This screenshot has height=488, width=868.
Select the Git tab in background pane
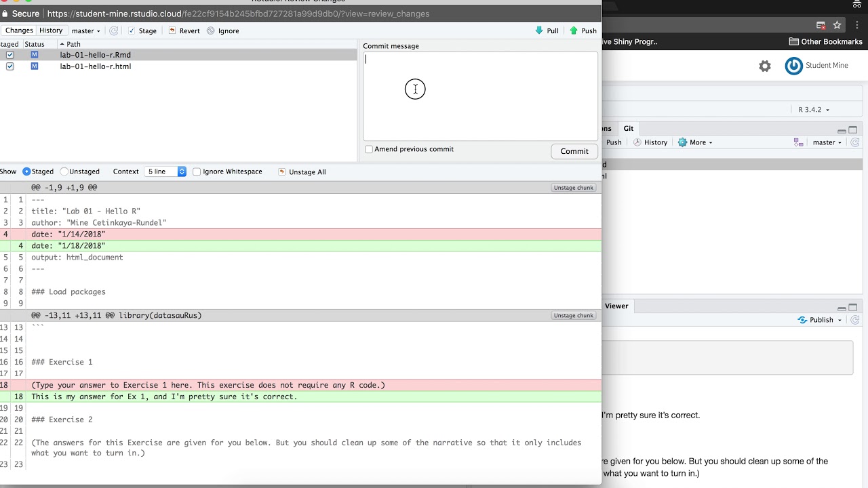point(629,128)
